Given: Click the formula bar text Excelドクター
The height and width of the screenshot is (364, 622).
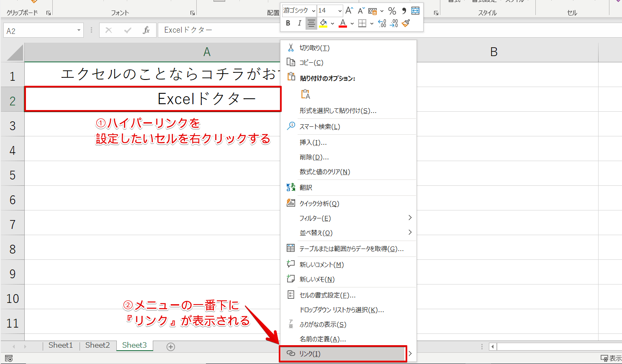Looking at the screenshot, I should pos(188,30).
